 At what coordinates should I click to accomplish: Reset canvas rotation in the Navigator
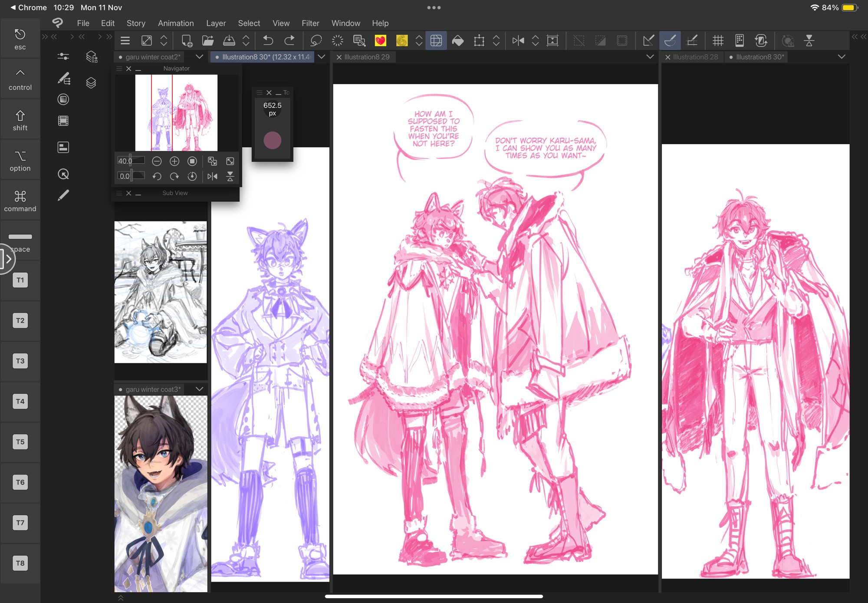coord(192,176)
